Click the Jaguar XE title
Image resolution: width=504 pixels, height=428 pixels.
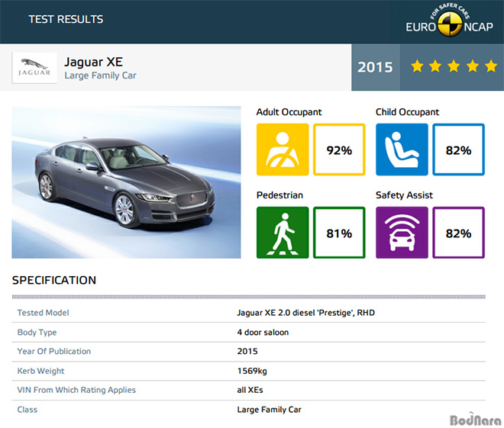pos(93,62)
